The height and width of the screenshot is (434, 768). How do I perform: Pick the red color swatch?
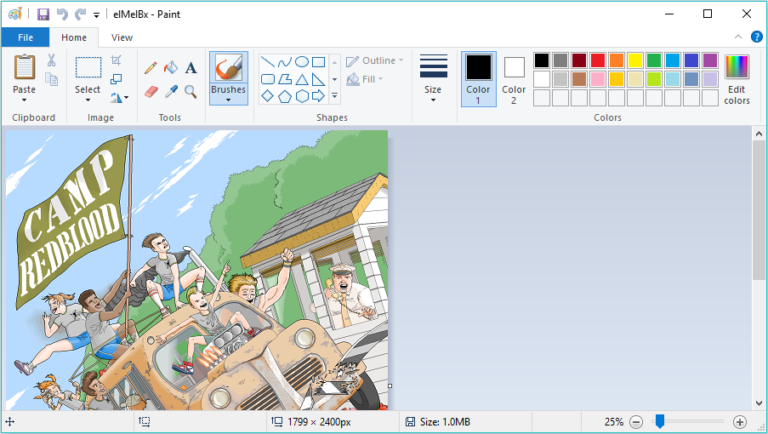pos(598,60)
